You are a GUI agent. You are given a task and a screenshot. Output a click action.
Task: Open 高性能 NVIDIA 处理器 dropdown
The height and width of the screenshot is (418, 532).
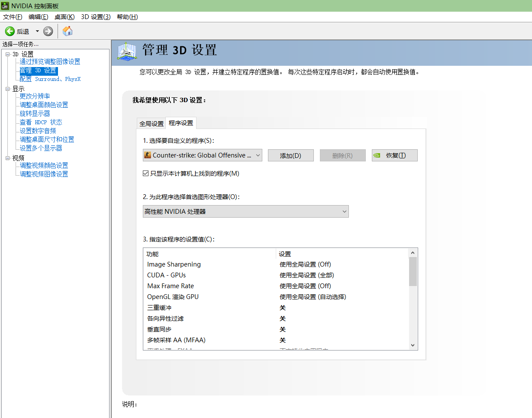(246, 212)
